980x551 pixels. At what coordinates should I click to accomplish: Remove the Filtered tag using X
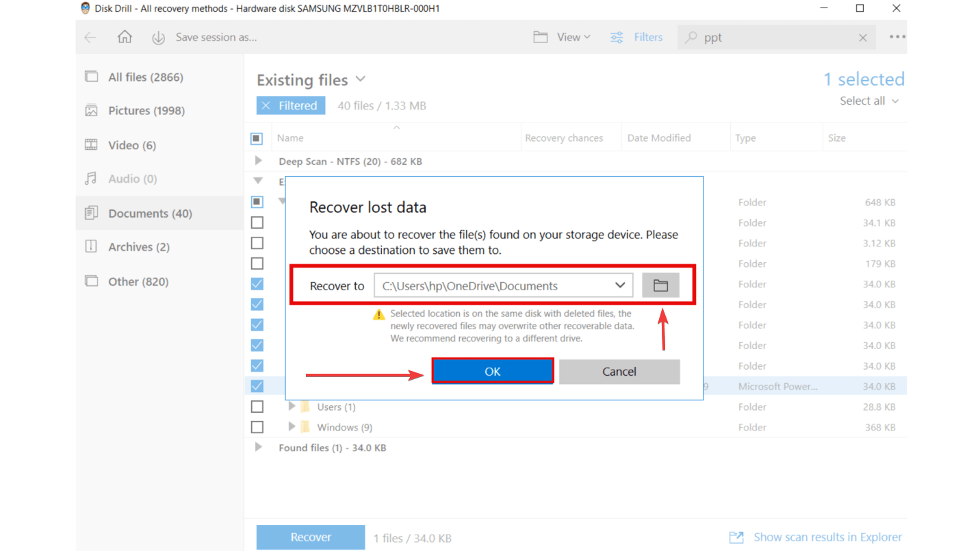point(266,105)
